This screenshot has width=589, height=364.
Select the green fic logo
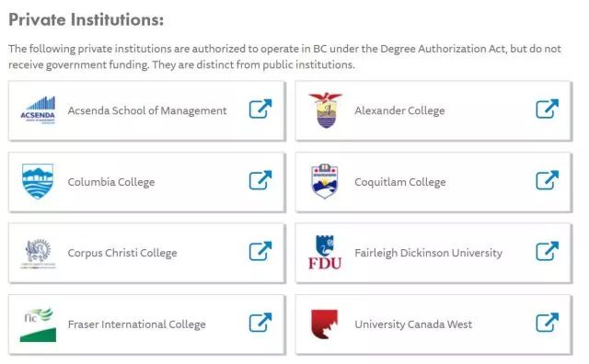(38, 325)
